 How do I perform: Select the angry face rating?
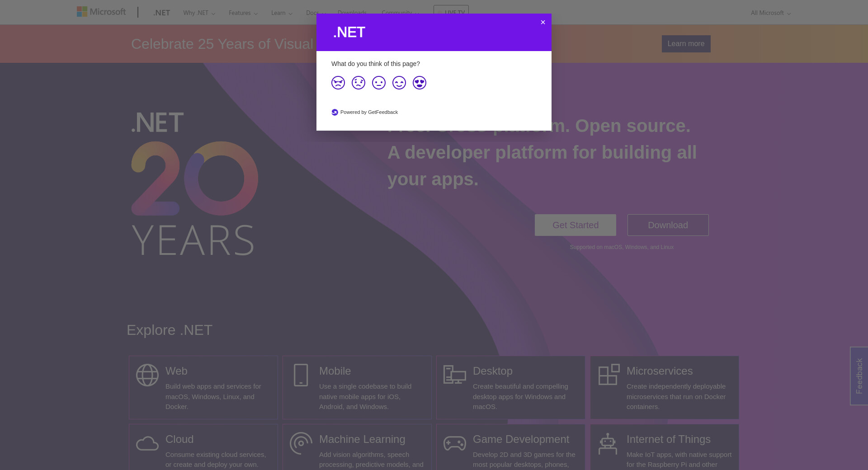coord(338,83)
